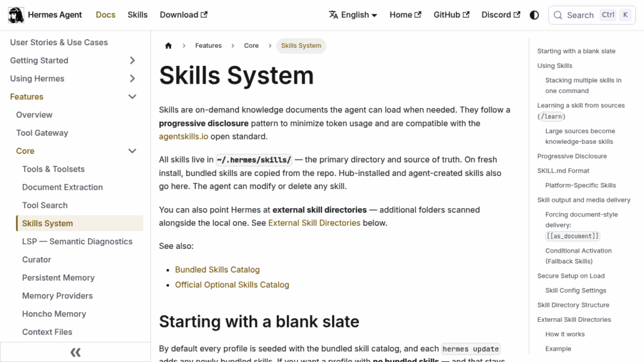Select the Skills System sidebar item

click(80, 223)
